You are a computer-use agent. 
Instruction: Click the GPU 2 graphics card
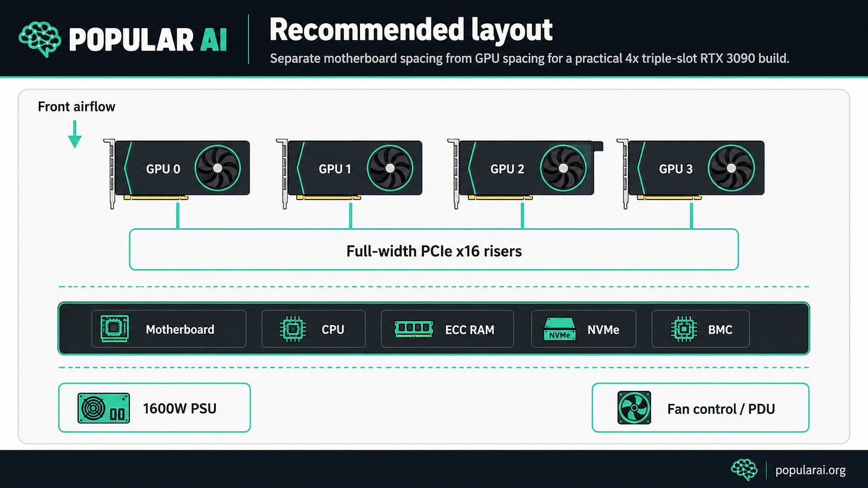pyautogui.click(x=525, y=173)
